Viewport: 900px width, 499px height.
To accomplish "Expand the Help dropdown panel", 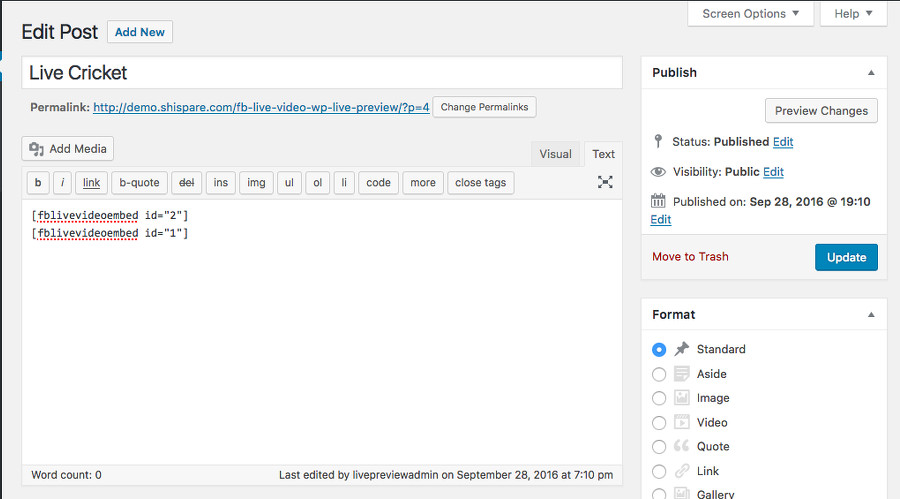I will coord(853,14).
